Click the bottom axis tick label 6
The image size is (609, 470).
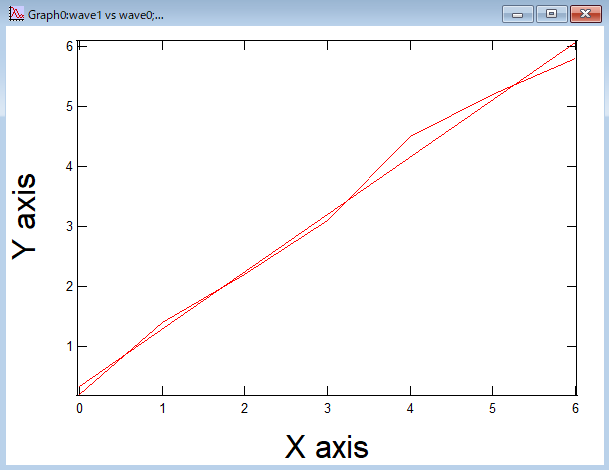coord(575,408)
